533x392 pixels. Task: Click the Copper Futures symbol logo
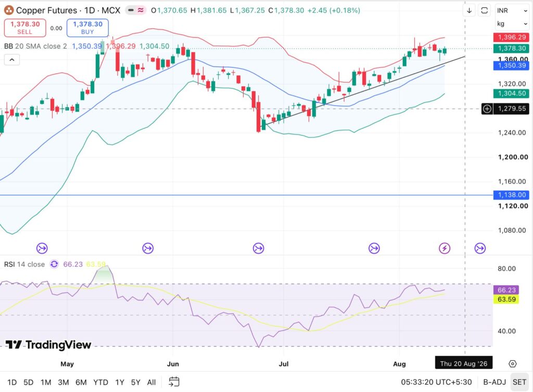(9, 10)
